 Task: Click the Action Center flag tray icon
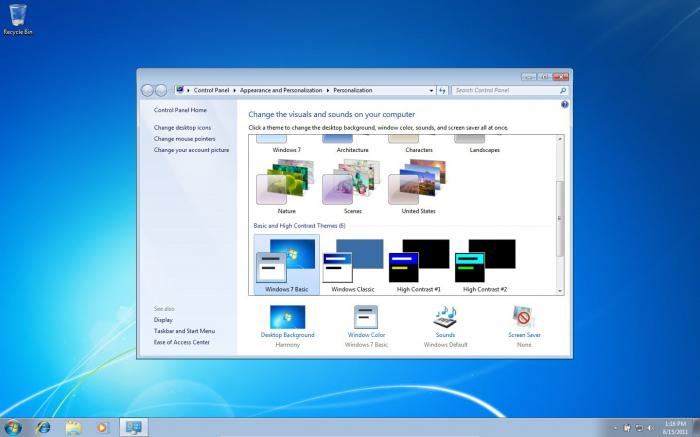pos(627,428)
